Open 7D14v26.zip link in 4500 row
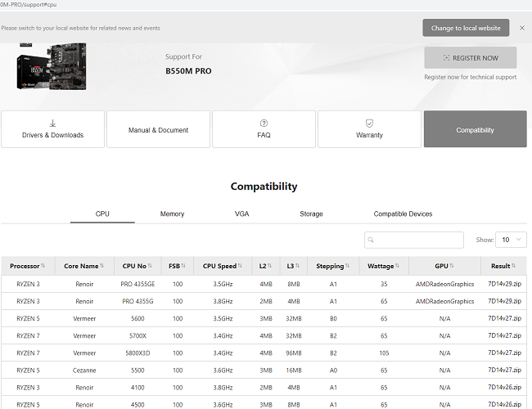The width and height of the screenshot is (532, 409). [504, 405]
